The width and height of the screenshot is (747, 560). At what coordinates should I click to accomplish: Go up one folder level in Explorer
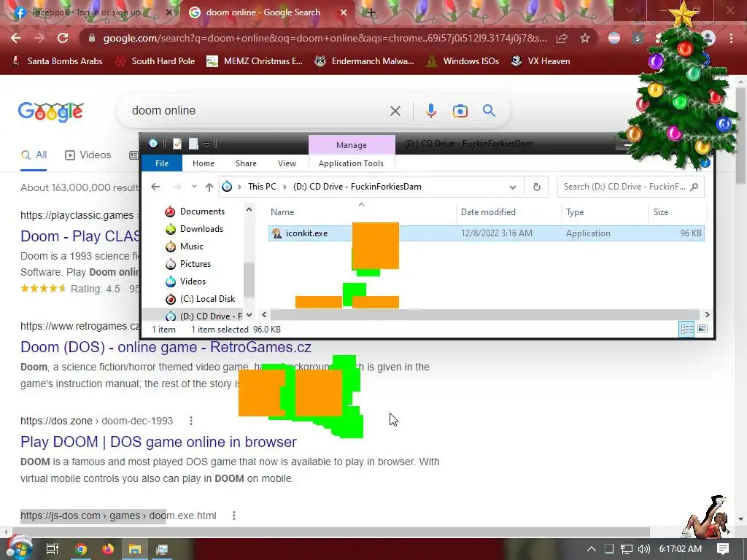pos(209,187)
